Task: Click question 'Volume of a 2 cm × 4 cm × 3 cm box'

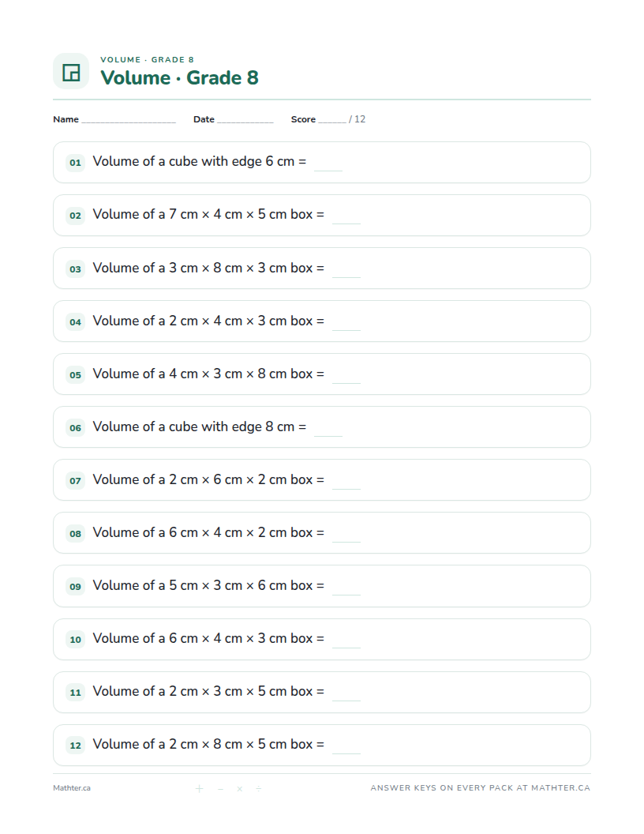Action: (x=208, y=321)
